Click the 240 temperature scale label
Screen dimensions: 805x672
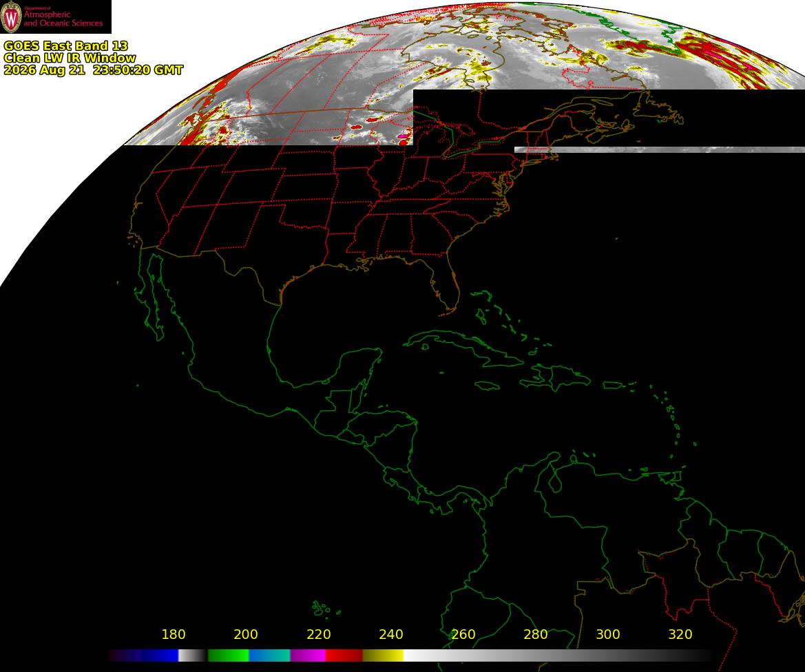pyautogui.click(x=390, y=635)
